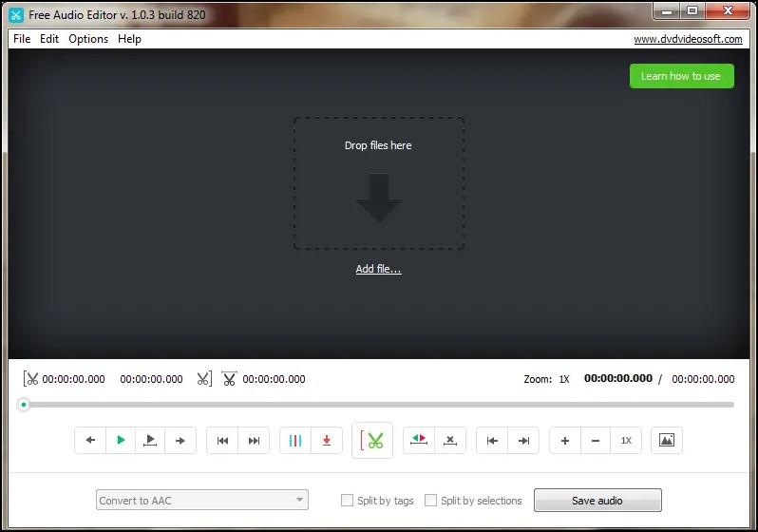Viewport: 758px width, 532px height.
Task: Step backward with the left arrow button
Action: (x=90, y=440)
